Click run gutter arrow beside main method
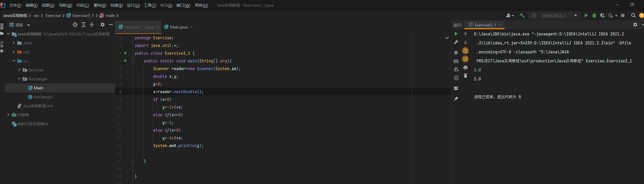Viewport: 644px width, 184px height. pos(126,61)
